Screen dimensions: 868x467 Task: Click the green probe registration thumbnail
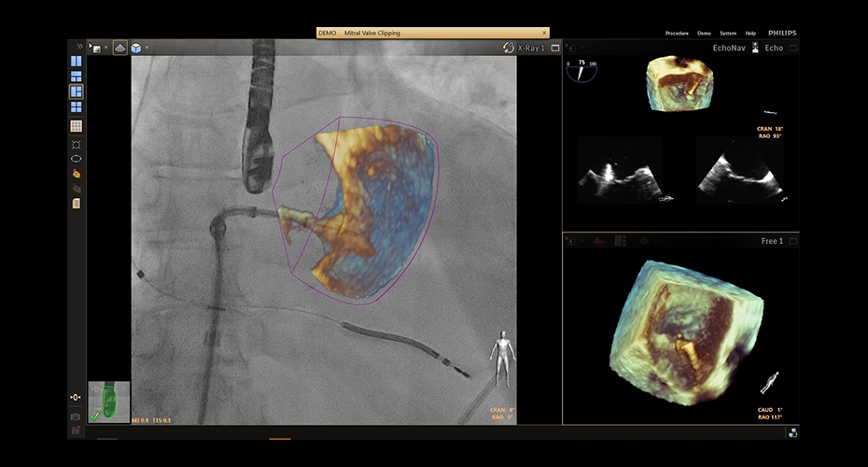pos(109,402)
